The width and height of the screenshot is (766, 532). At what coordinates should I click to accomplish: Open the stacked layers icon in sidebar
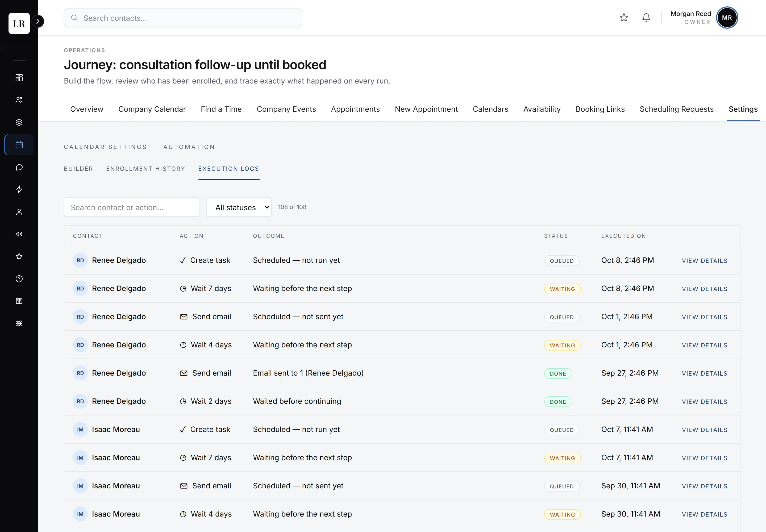click(x=19, y=122)
